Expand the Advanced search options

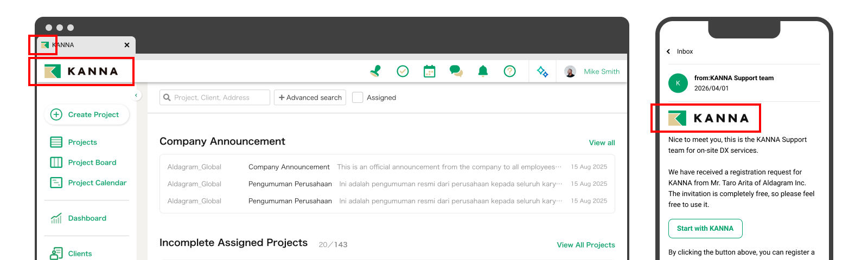[310, 97]
